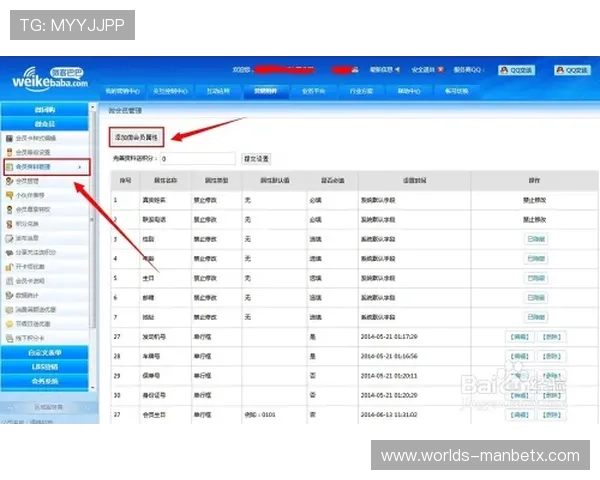Click 已隐藏 button in row 7
This screenshot has width=600, height=480.
coord(536,317)
